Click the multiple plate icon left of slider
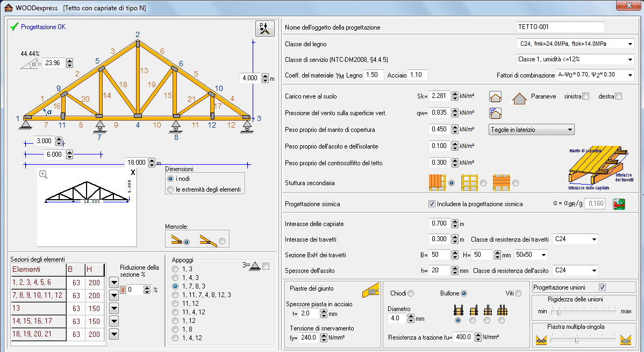Image resolution: width=644 pixels, height=352 pixels. [x=541, y=340]
